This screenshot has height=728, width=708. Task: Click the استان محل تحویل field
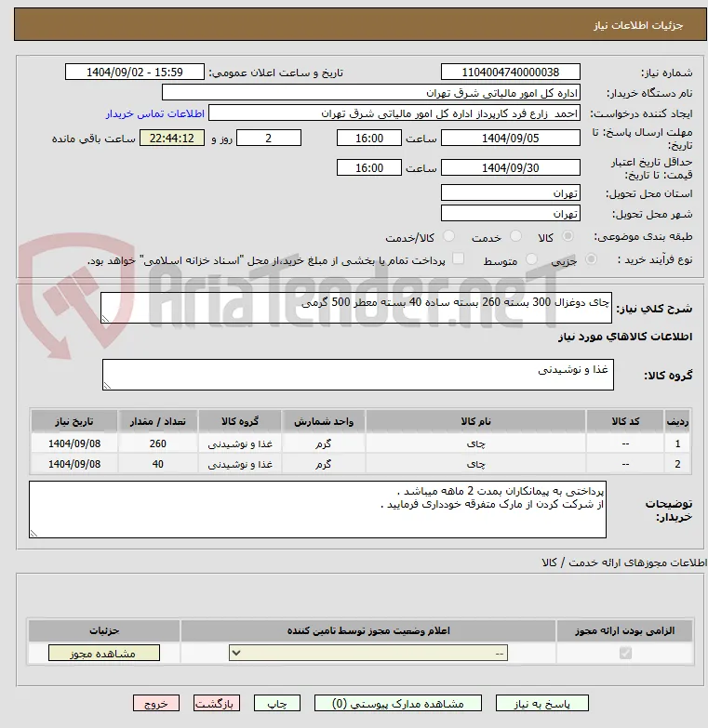510,192
